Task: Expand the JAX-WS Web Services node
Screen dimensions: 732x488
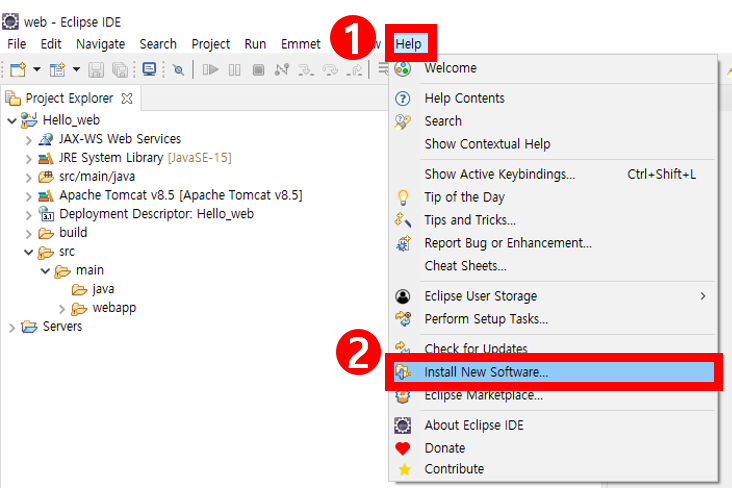Action: [x=28, y=140]
